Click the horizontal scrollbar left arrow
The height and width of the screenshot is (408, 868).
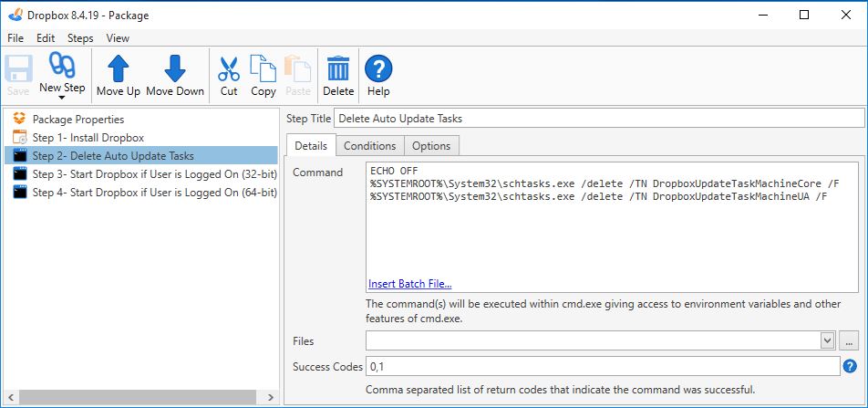(x=11, y=397)
